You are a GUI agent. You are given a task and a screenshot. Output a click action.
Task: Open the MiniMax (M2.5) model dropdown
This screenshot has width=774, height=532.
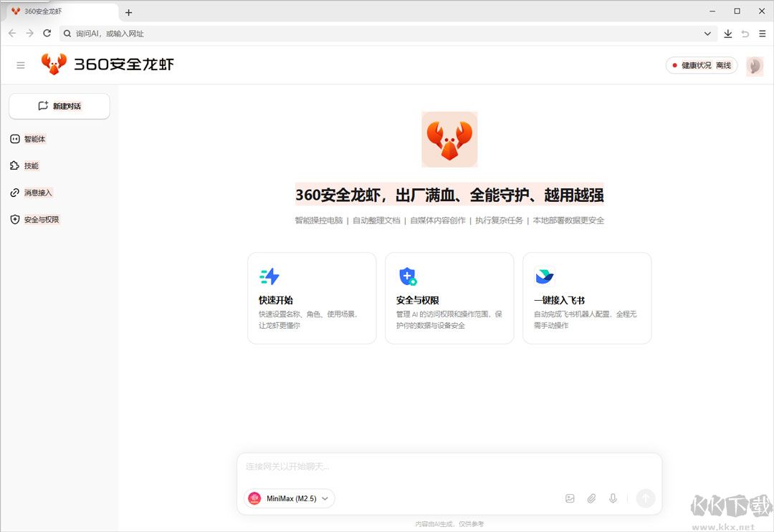pyautogui.click(x=290, y=498)
